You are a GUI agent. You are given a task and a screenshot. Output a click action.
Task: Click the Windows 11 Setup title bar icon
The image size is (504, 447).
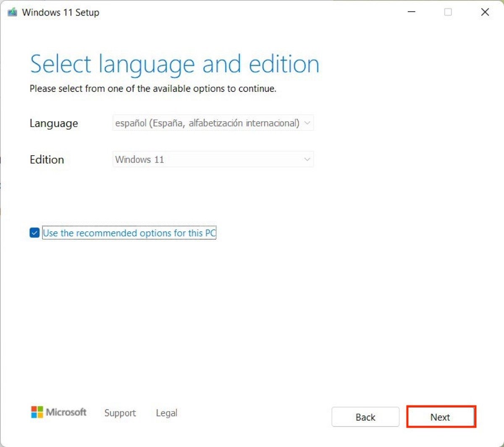(12, 12)
